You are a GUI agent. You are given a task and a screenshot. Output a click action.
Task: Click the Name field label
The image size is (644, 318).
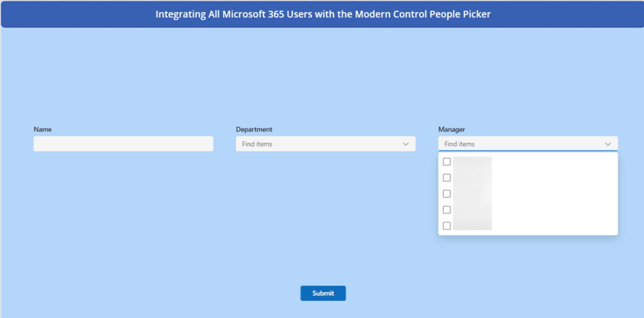pos(43,129)
